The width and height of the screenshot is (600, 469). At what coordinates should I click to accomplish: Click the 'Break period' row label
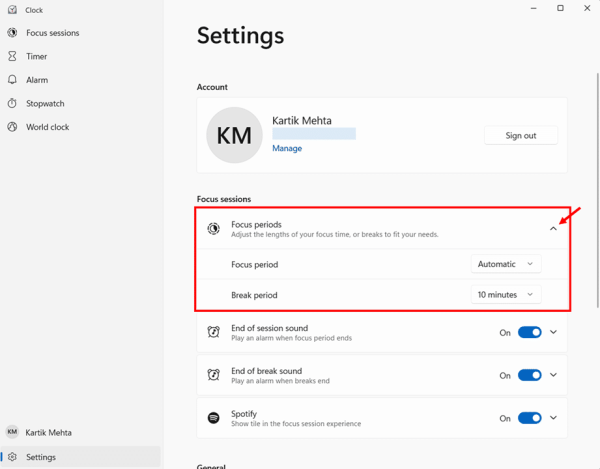(254, 295)
